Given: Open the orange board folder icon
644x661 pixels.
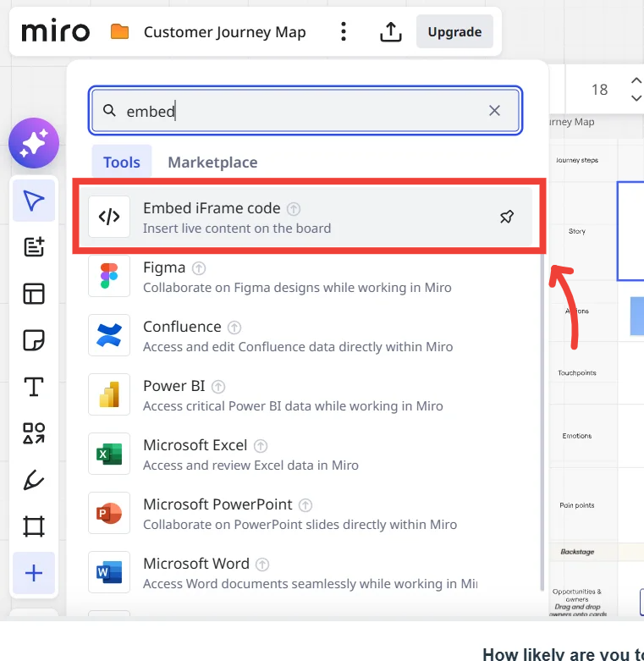Looking at the screenshot, I should click(x=119, y=31).
